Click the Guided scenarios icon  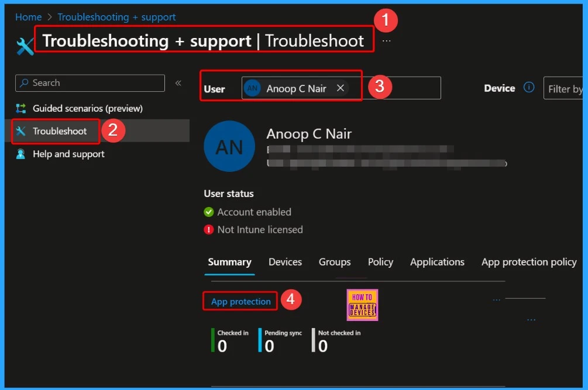(x=20, y=108)
